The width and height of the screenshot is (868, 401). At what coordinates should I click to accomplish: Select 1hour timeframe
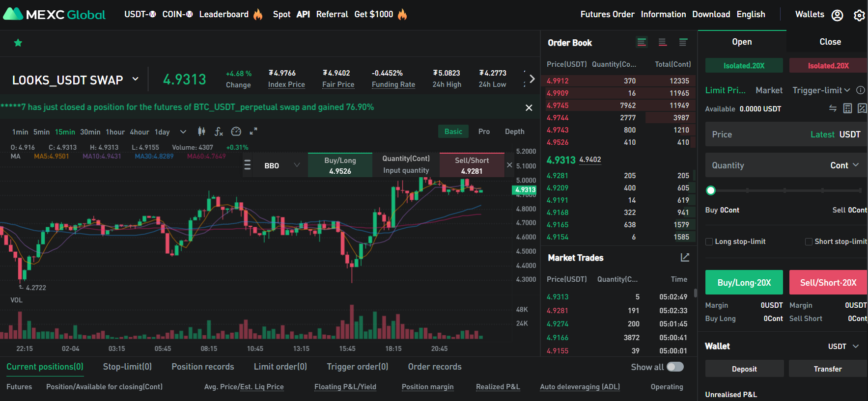[115, 132]
